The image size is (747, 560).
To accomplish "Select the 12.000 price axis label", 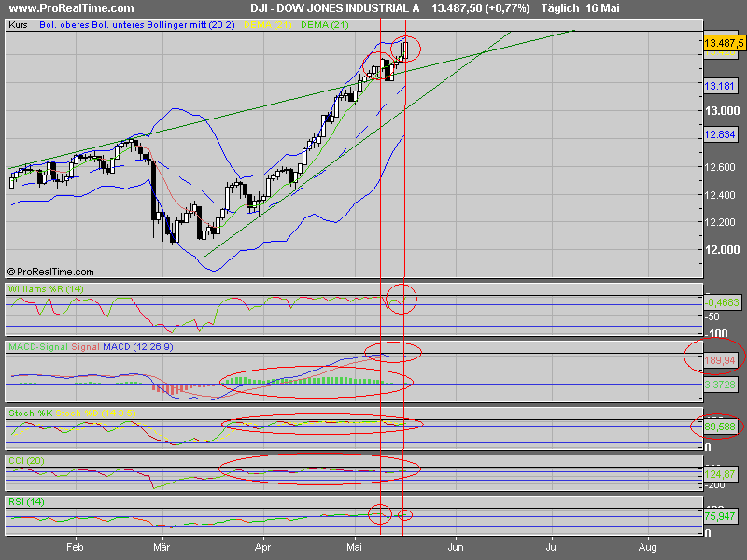I will coord(722,249).
